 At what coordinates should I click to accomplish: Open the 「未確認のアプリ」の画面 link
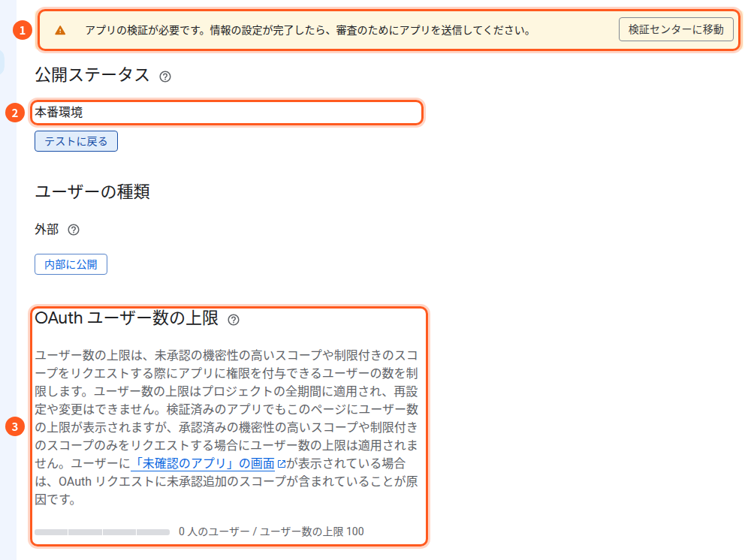coord(203,463)
